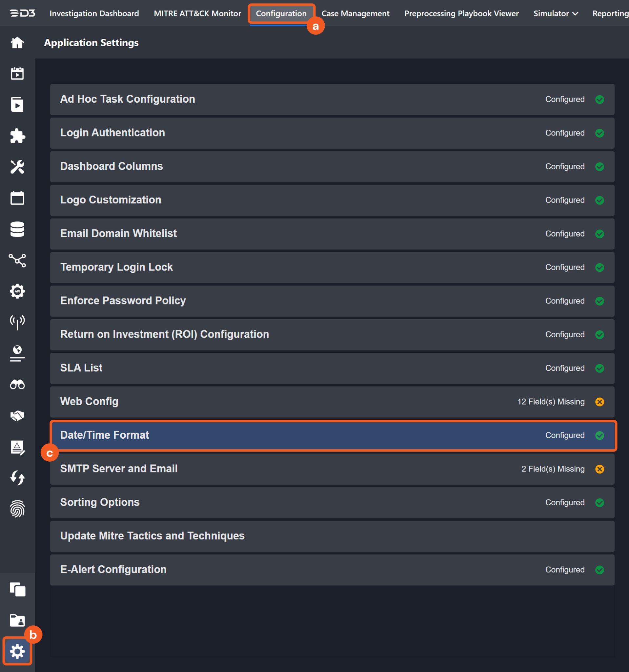The image size is (629, 672).
Task: Open the home dashboard icon
Action: coord(17,43)
